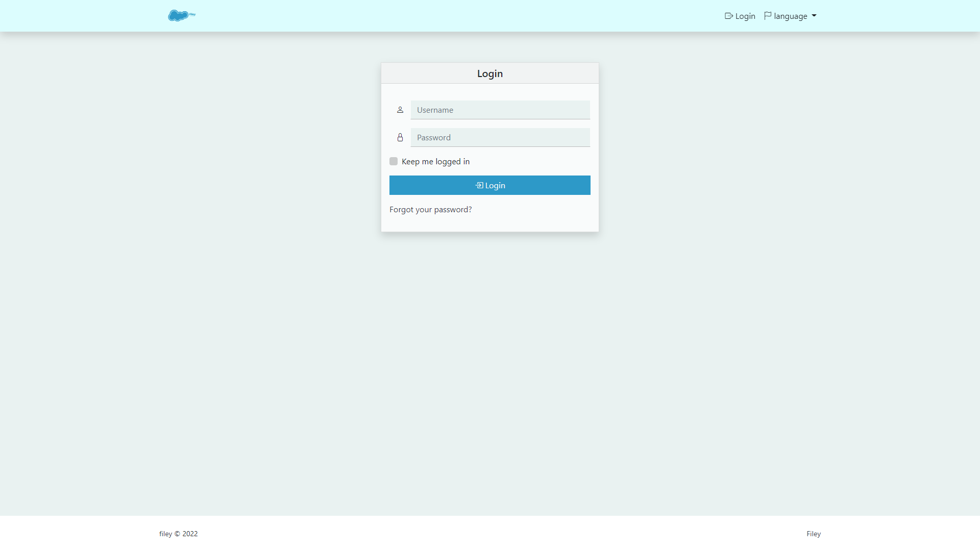Click the login arrow icon in navbar
The image size is (980, 551).
(x=728, y=16)
